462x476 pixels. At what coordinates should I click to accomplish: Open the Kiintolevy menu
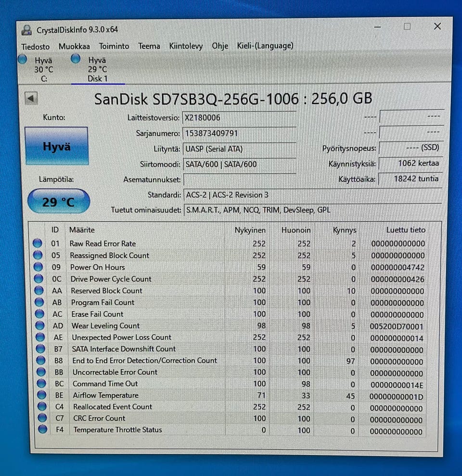point(186,46)
